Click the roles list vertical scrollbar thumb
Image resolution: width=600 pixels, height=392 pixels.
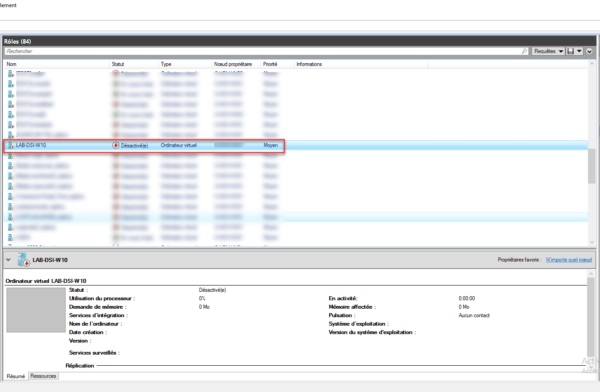[x=592, y=166]
